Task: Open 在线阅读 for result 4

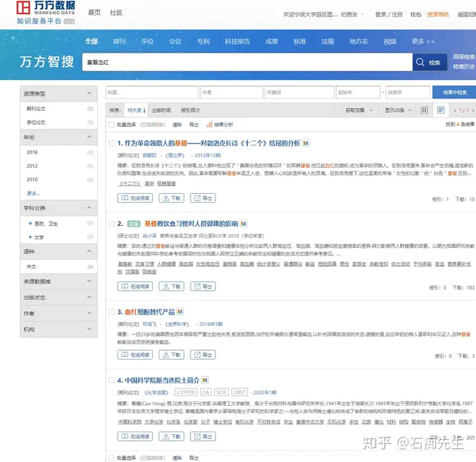Action: [135, 436]
